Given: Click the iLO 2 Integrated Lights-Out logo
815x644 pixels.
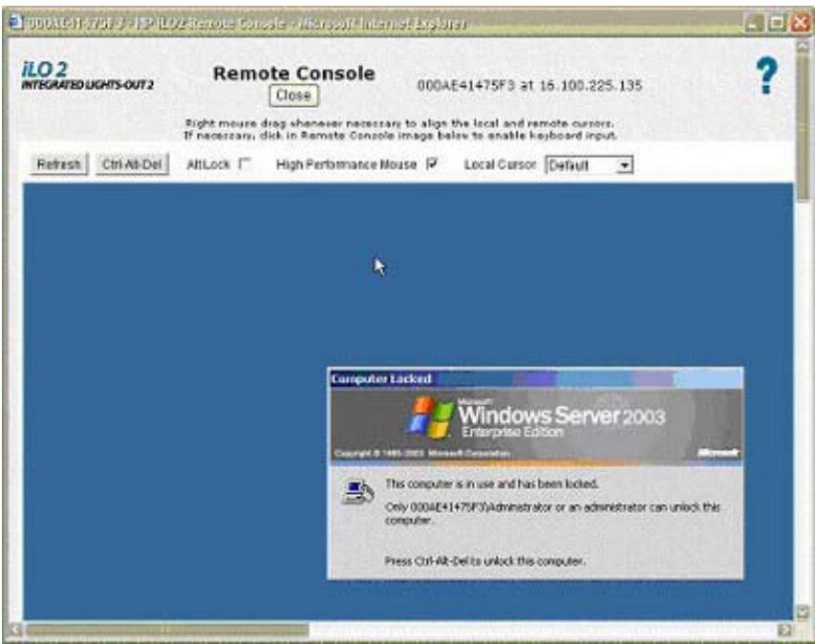Looking at the screenshot, I should (x=87, y=75).
